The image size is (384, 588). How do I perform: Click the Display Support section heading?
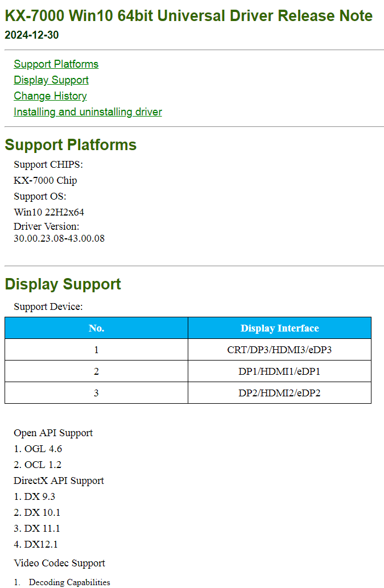[x=63, y=284]
